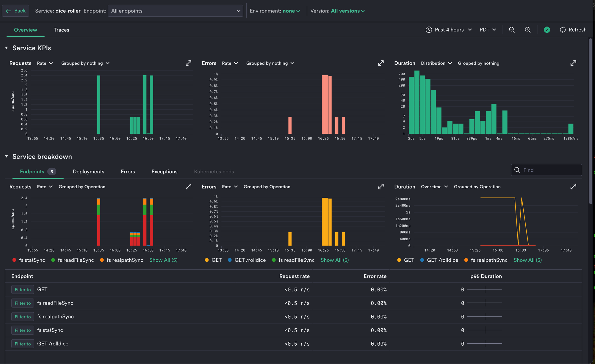Click the green checkmark status icon
Viewport: 595px width, 364px height.
[547, 30]
